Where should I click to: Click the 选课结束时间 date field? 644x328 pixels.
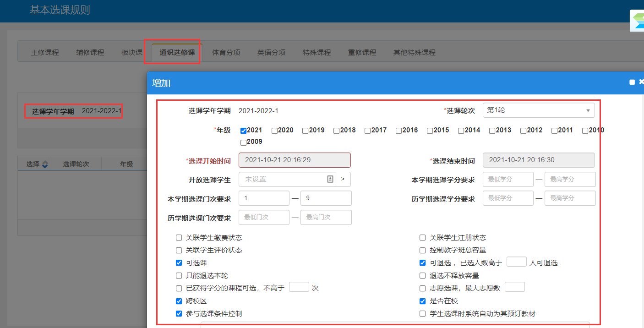(x=538, y=160)
